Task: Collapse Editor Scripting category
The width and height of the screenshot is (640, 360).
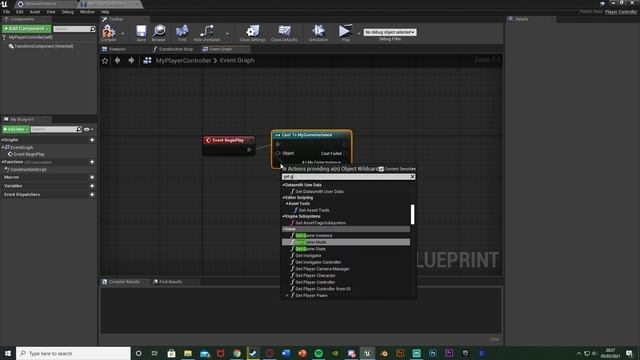Action: [x=284, y=198]
